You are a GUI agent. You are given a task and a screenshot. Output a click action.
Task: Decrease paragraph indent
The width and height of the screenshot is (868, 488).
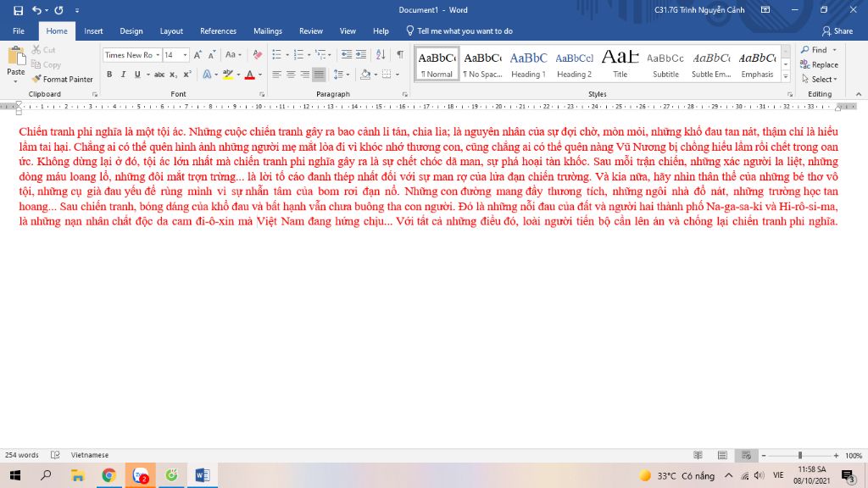pos(347,55)
